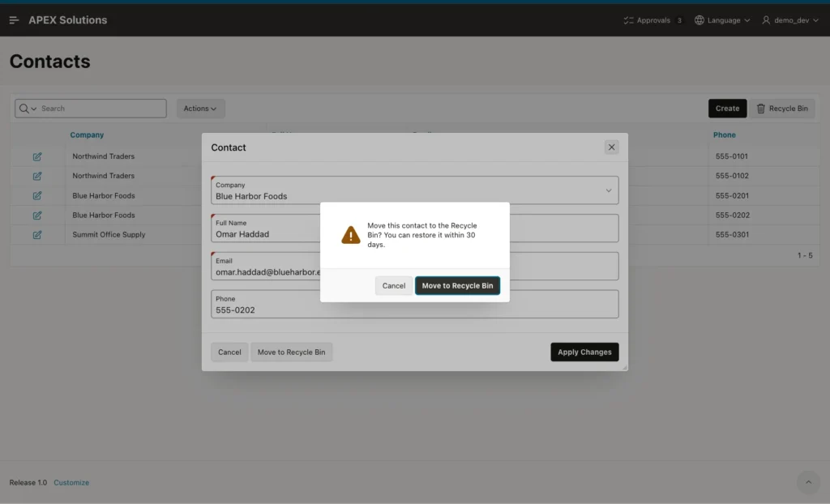Edit the 555-0202 Blue Harbor Foods row
830x504 pixels.
click(37, 215)
